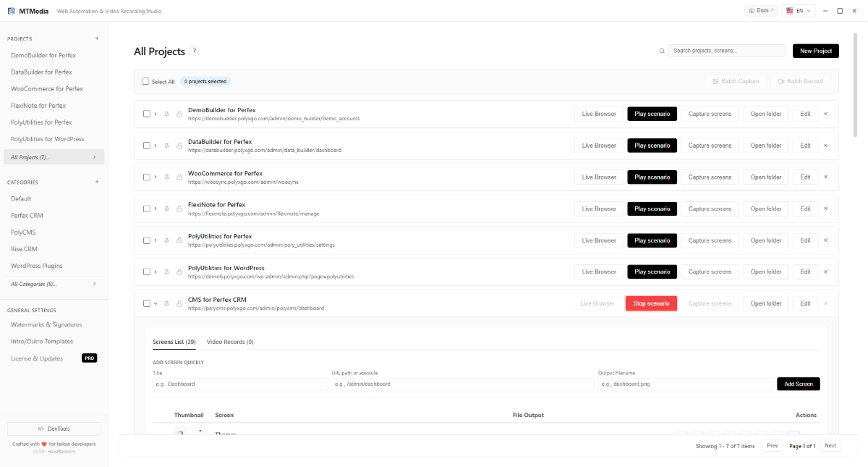Check the FlexiNote for Perfex checkbox

146,209
